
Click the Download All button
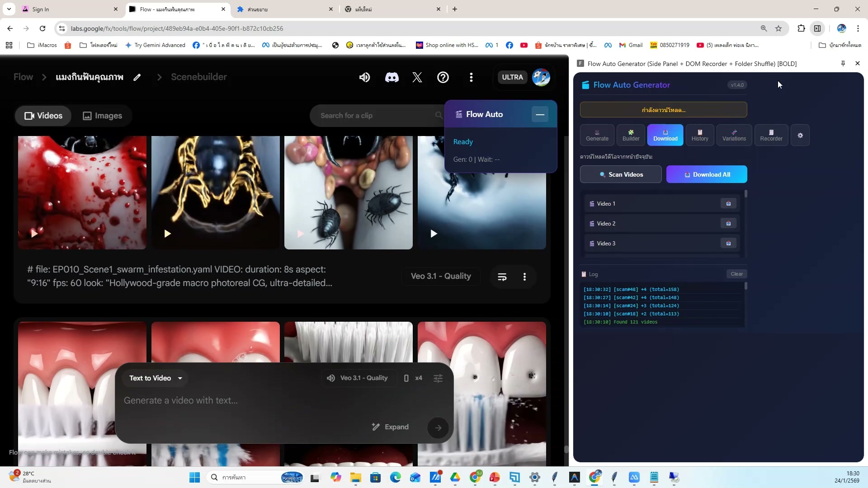[x=706, y=174]
